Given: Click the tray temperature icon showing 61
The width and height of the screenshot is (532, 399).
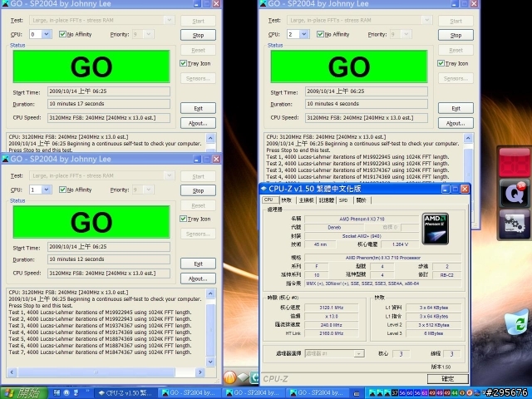Looking at the screenshot, I should (425, 393).
